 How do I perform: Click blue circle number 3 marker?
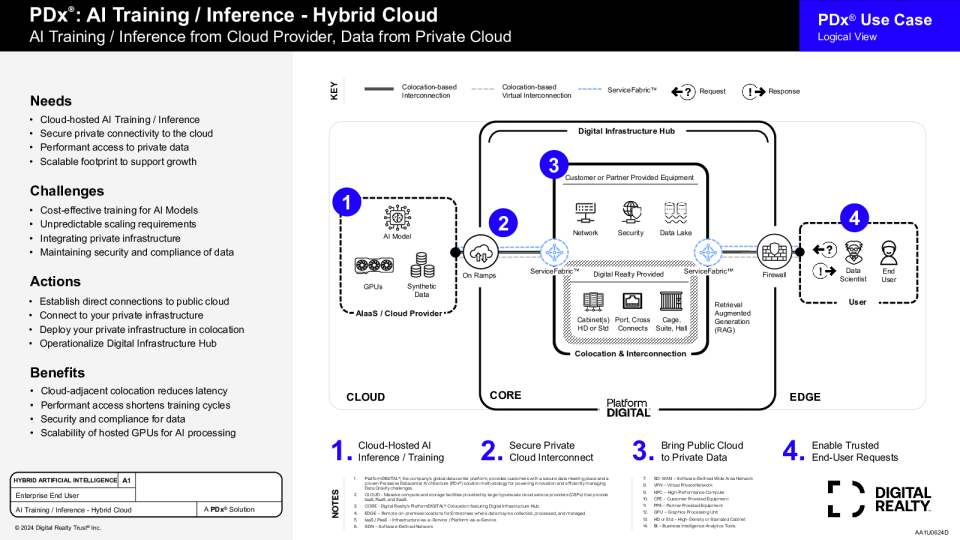point(553,165)
